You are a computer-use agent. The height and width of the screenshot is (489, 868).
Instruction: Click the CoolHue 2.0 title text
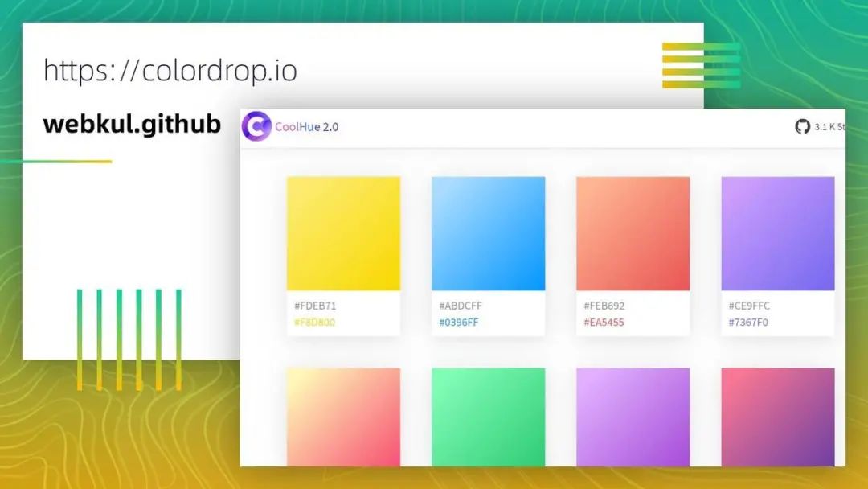(x=307, y=127)
